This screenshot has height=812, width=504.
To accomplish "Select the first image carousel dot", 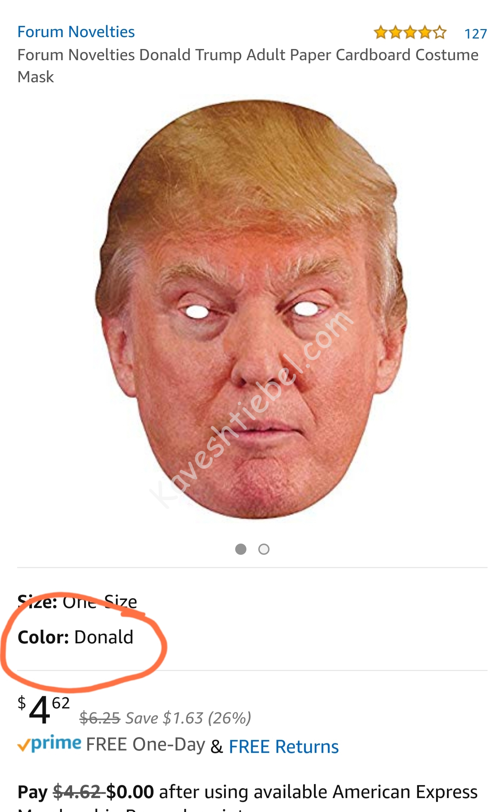I will point(241,549).
